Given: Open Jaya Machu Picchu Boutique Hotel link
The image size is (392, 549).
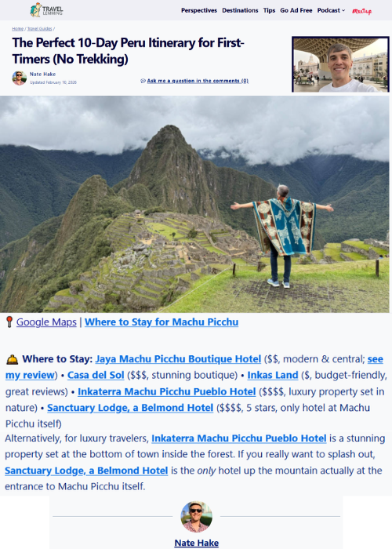Looking at the screenshot, I should coord(178,359).
